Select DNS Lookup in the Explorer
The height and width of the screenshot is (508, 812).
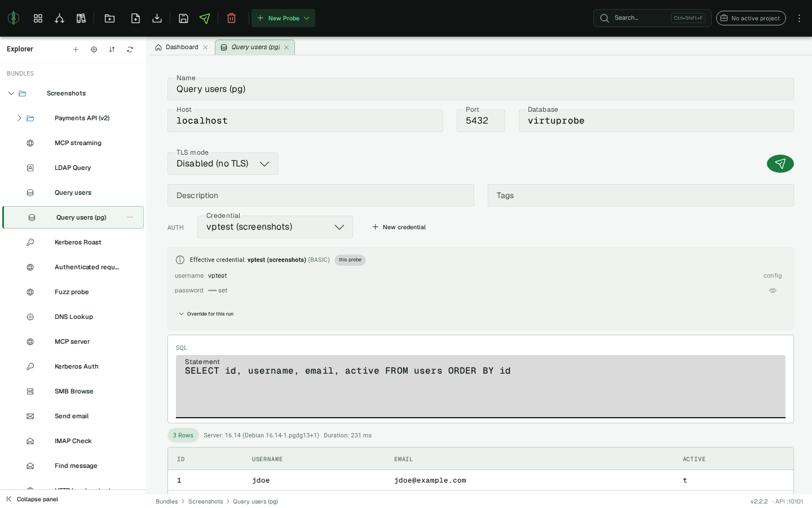(x=73, y=317)
